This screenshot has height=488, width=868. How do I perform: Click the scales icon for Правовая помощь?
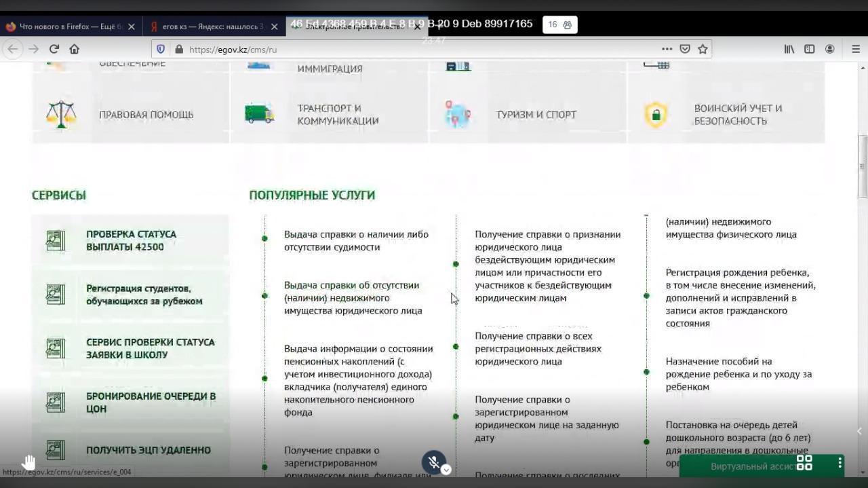coord(61,115)
